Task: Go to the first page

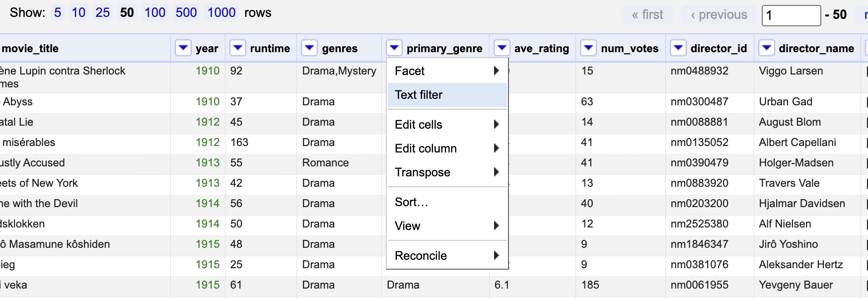Action: pyautogui.click(x=647, y=15)
